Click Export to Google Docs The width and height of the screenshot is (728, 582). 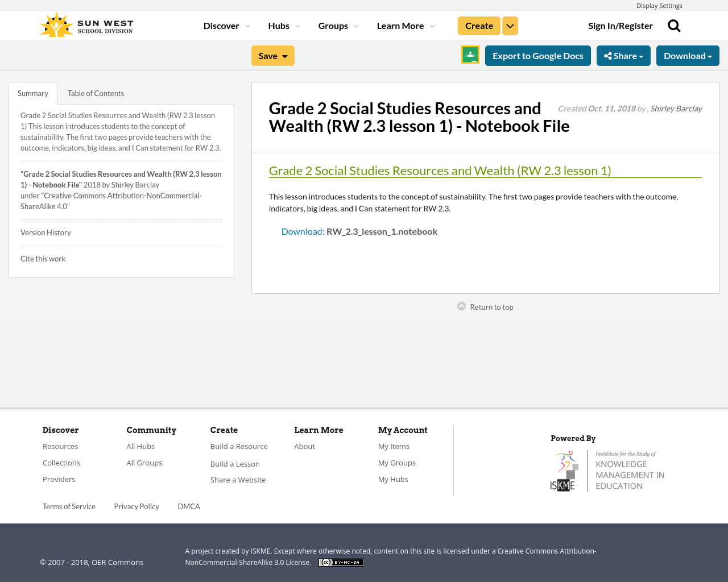click(x=537, y=55)
